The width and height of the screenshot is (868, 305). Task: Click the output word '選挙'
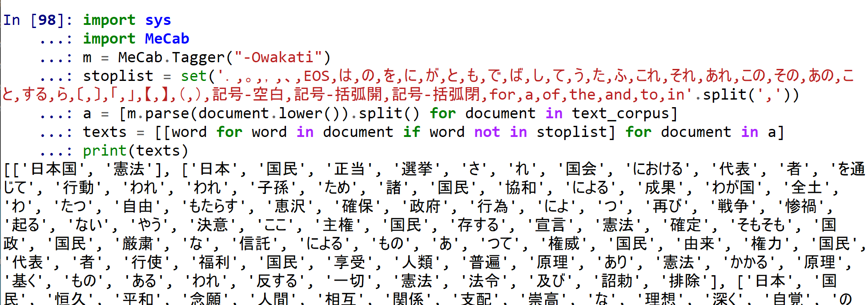pyautogui.click(x=417, y=170)
